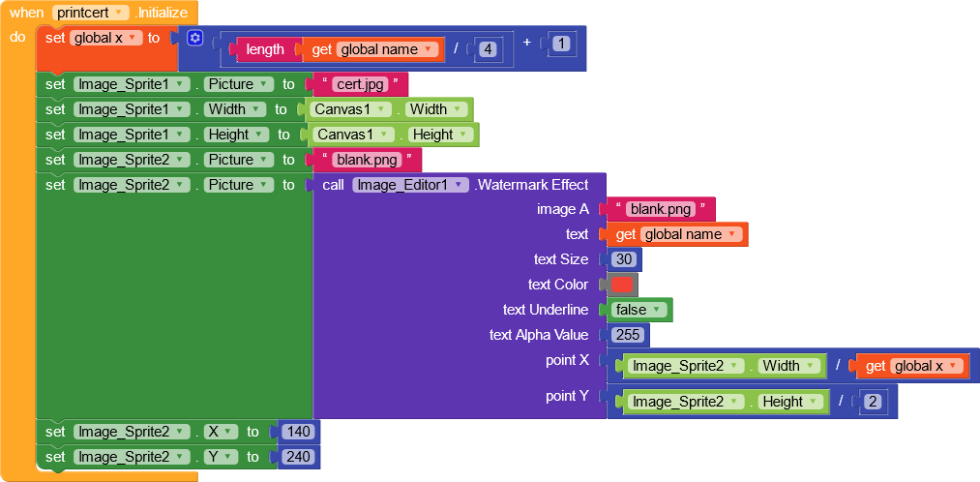Edit "blank.png" string at image A

[x=662, y=209]
